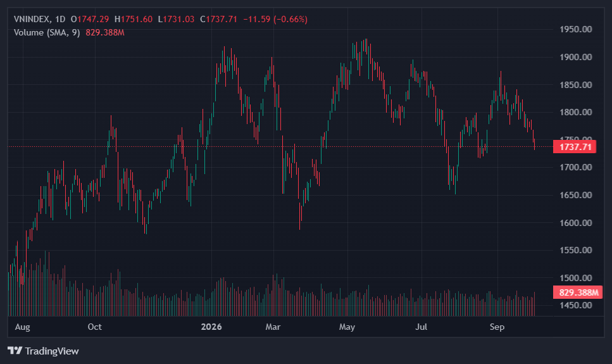Click the Aug label on time axis

(22, 327)
